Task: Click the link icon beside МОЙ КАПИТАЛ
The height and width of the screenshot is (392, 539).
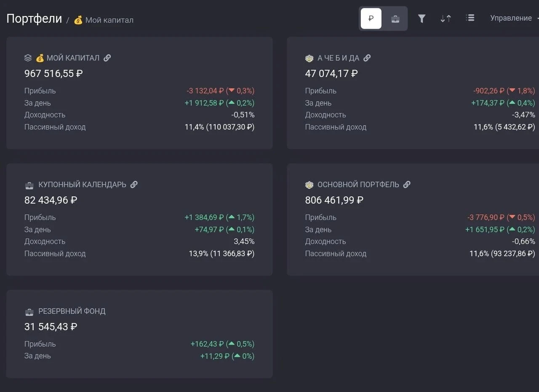Action: [107, 58]
